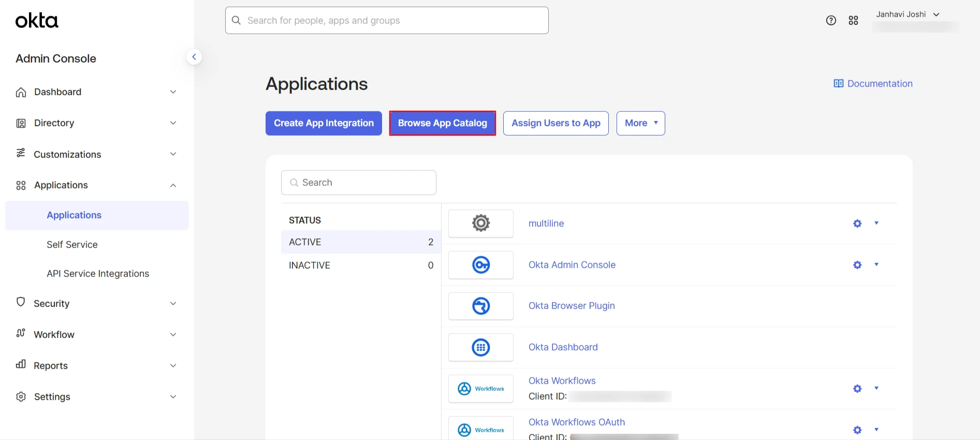Screen dimensions: 980x440
Task: Click the Okta logo
Action: pyautogui.click(x=37, y=21)
